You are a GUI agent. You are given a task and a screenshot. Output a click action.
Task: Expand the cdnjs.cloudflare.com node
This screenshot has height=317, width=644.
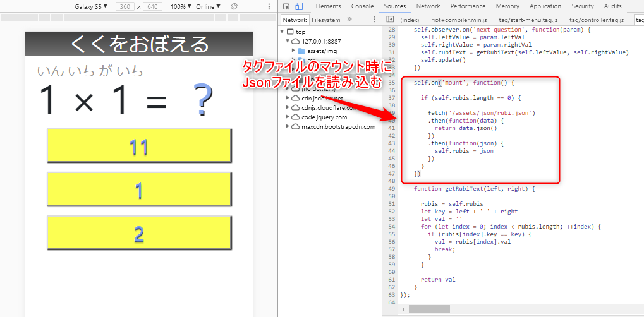[x=288, y=107]
